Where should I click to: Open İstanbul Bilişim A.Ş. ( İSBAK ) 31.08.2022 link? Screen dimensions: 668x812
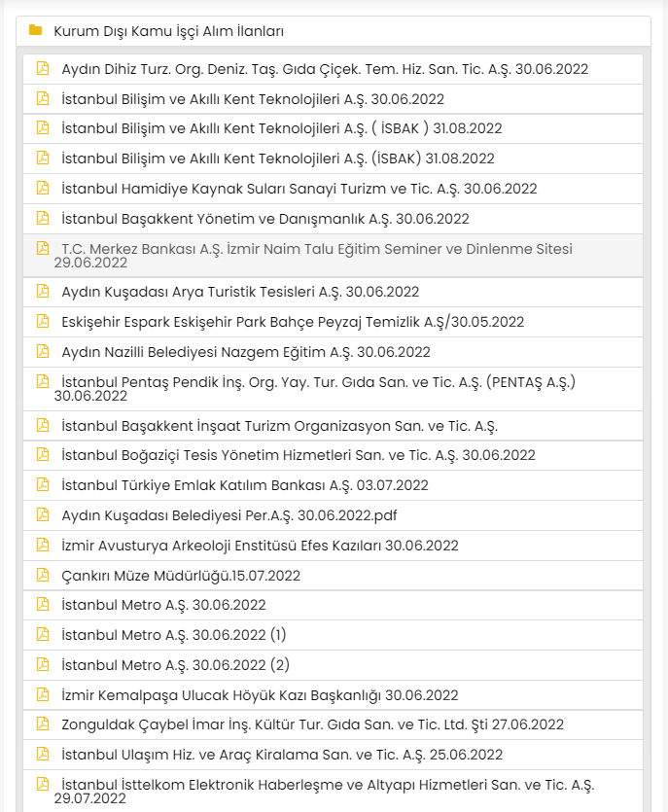pyautogui.click(x=282, y=128)
